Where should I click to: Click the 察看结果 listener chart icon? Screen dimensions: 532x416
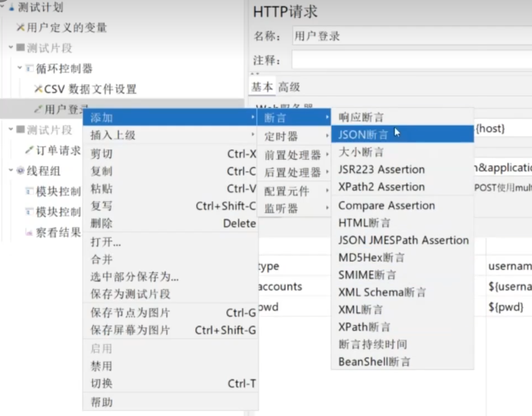point(30,232)
